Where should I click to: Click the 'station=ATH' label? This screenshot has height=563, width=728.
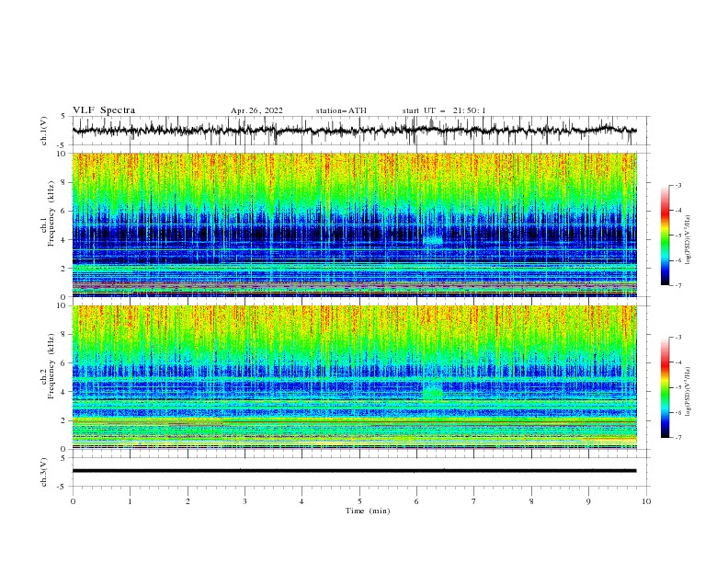pos(341,110)
